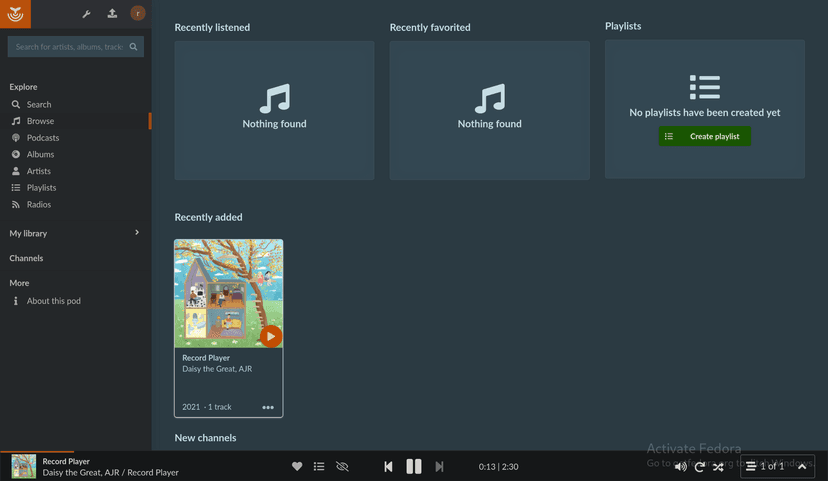Open Podcasts in sidebar
This screenshot has height=481, width=828.
[42, 138]
